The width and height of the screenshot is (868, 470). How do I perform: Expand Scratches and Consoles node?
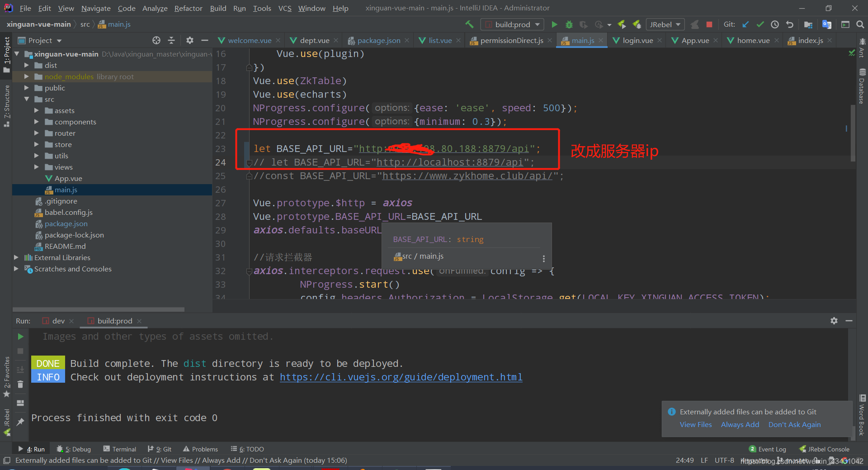[x=16, y=269]
